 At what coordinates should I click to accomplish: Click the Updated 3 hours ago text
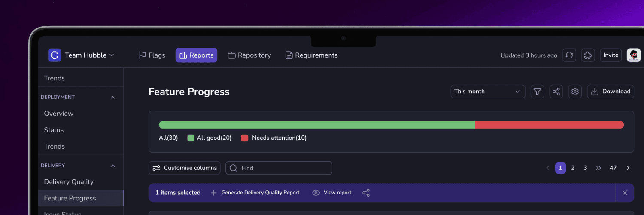pos(529,55)
